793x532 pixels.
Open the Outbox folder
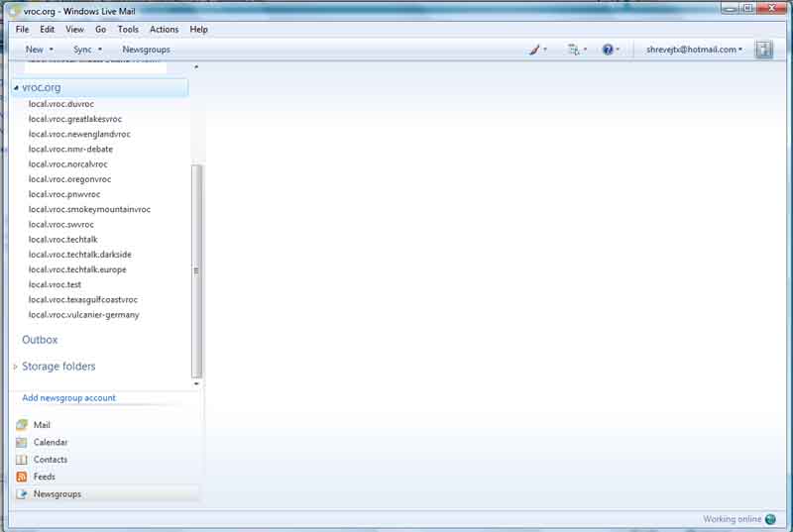click(40, 340)
